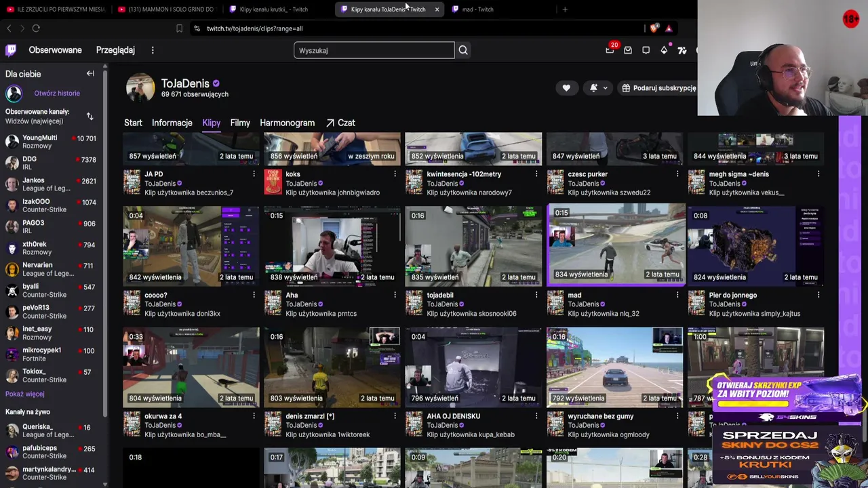Open Brave Shields lion icon

654,28
